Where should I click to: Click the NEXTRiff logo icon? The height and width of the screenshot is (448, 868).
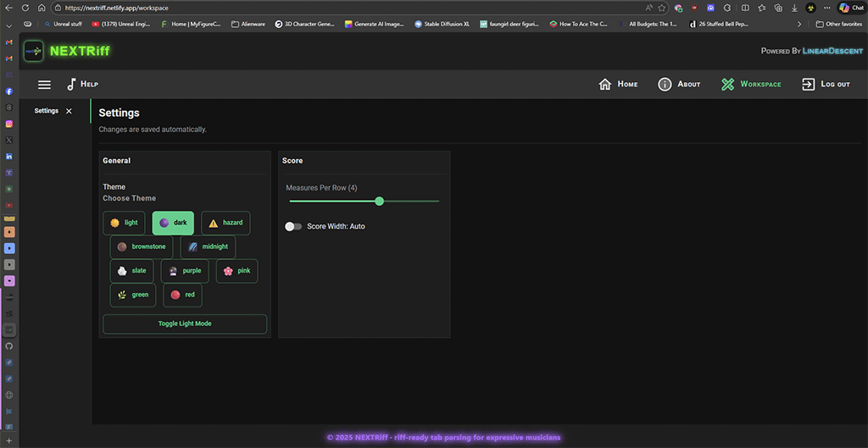[x=34, y=51]
